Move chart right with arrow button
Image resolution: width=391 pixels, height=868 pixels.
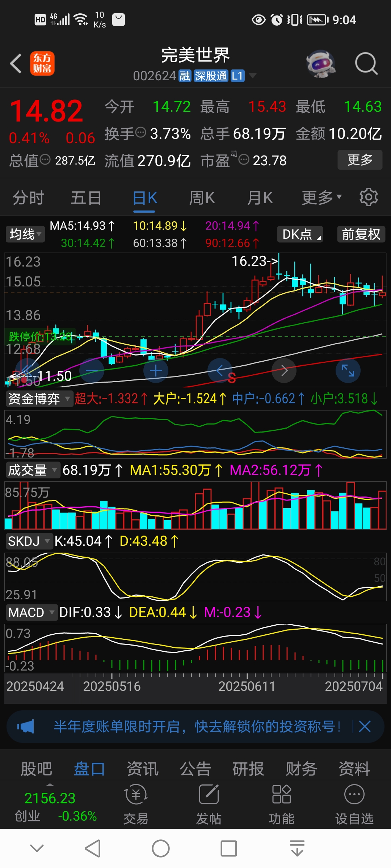pos(284,370)
